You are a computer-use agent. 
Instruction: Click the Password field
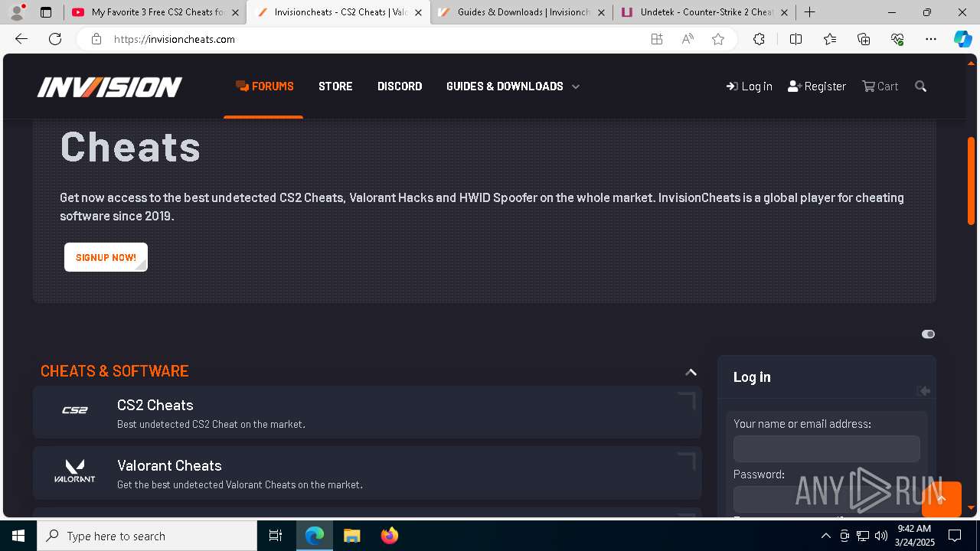826,499
